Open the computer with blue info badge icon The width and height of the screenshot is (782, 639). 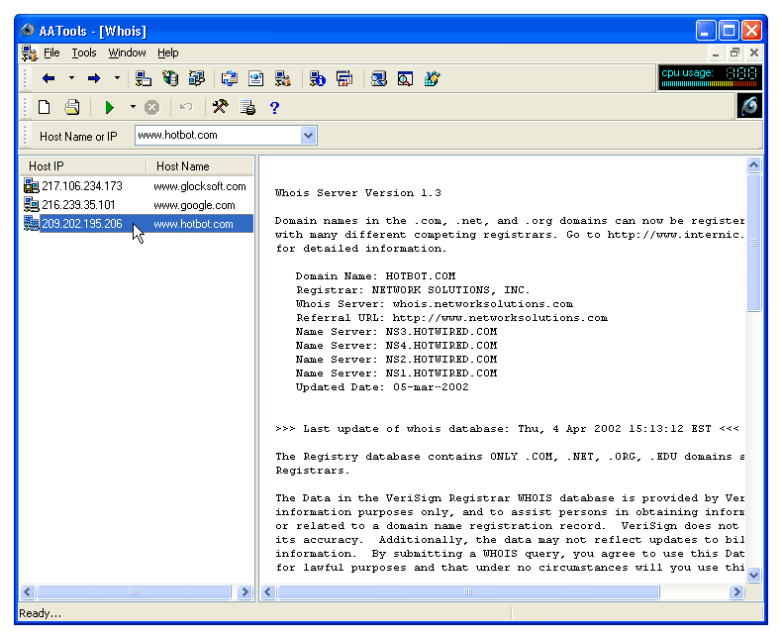click(317, 78)
